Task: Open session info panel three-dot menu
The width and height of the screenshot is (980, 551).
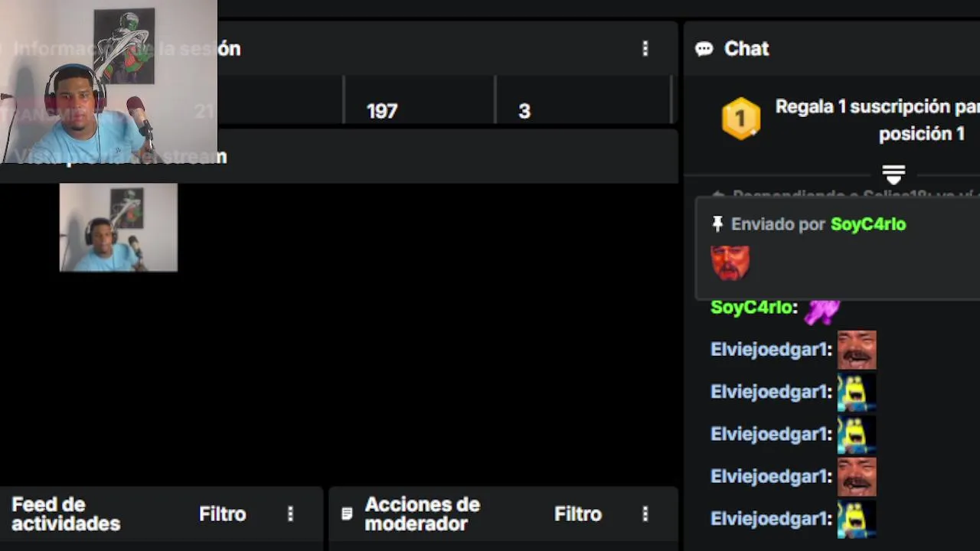Action: [645, 49]
